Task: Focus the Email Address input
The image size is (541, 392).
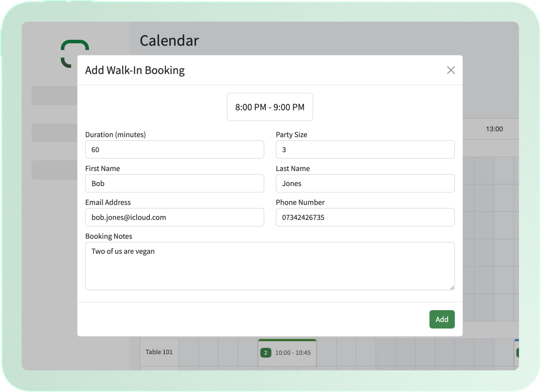Action: click(174, 217)
